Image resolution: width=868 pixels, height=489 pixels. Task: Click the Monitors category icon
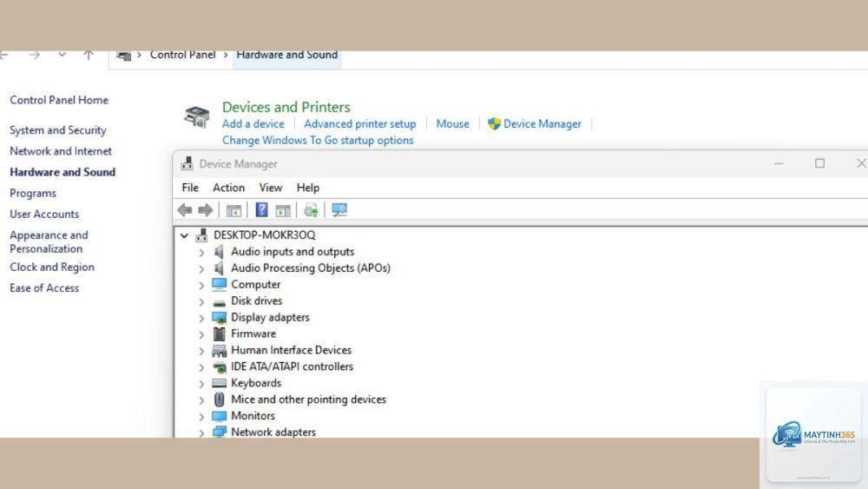pyautogui.click(x=220, y=416)
